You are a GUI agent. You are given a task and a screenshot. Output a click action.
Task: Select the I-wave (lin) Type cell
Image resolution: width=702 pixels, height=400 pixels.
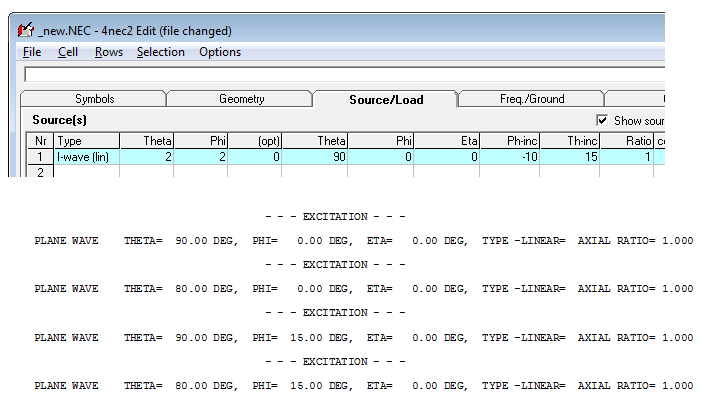tap(86, 157)
